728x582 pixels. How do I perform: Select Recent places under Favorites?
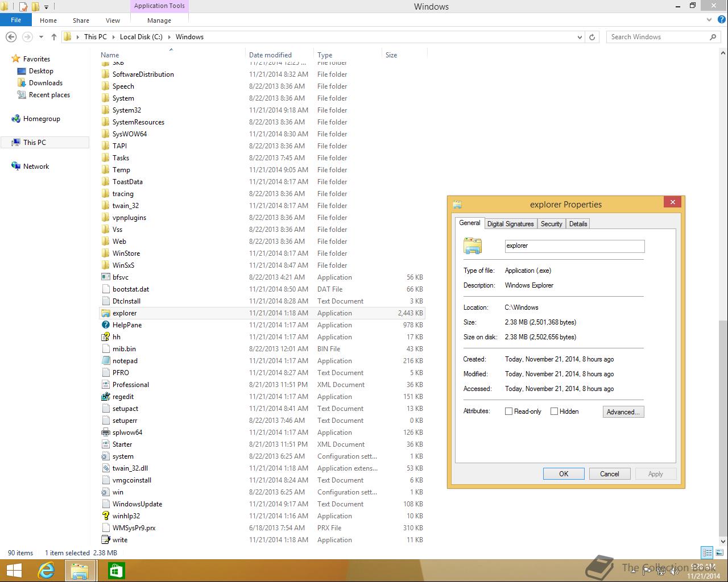point(49,95)
